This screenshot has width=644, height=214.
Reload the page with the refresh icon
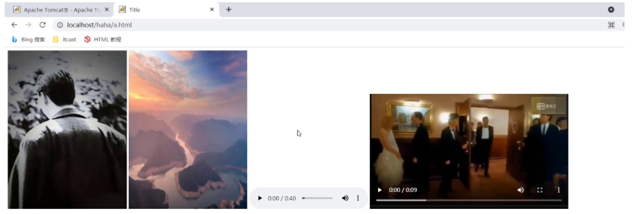[x=42, y=25]
